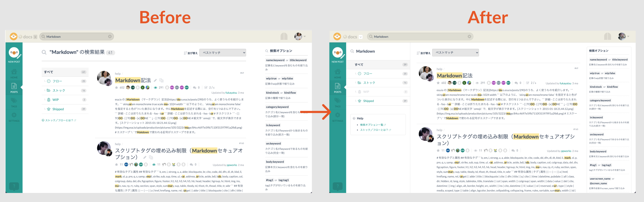Image resolution: width=644 pixels, height=202 pixels.
Task: Open SETTINGS in the After sidebar
Action: click(338, 117)
